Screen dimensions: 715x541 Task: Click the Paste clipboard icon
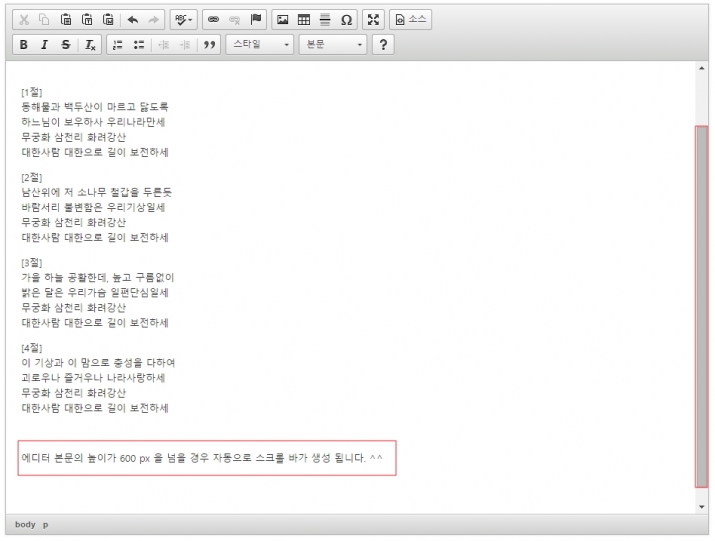[66, 20]
